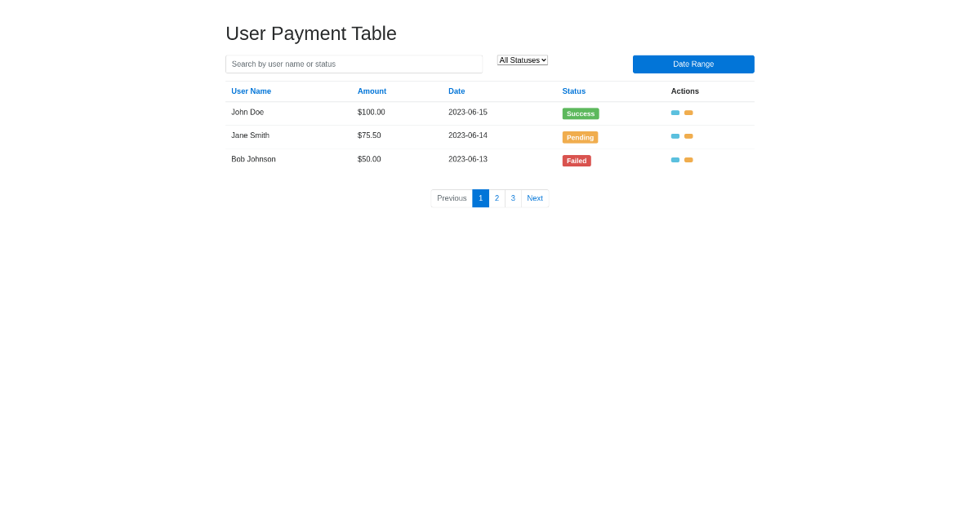
Task: Sort the table by User Name
Action: coord(251,91)
